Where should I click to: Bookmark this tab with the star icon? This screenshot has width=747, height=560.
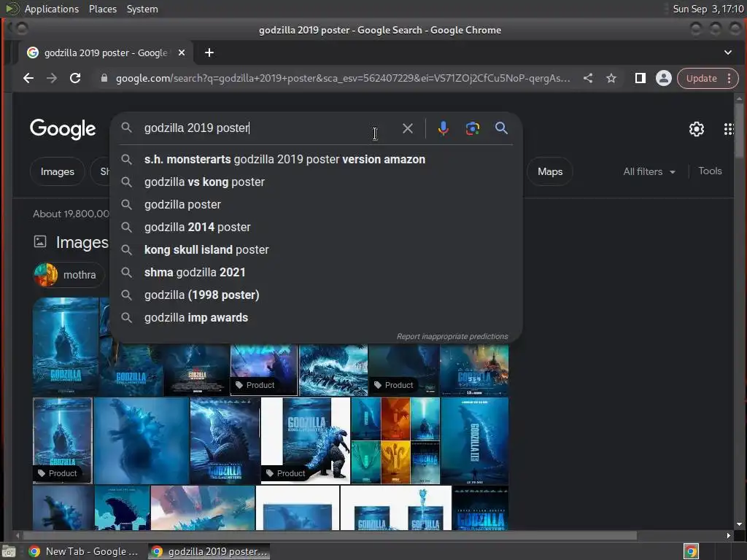click(611, 78)
